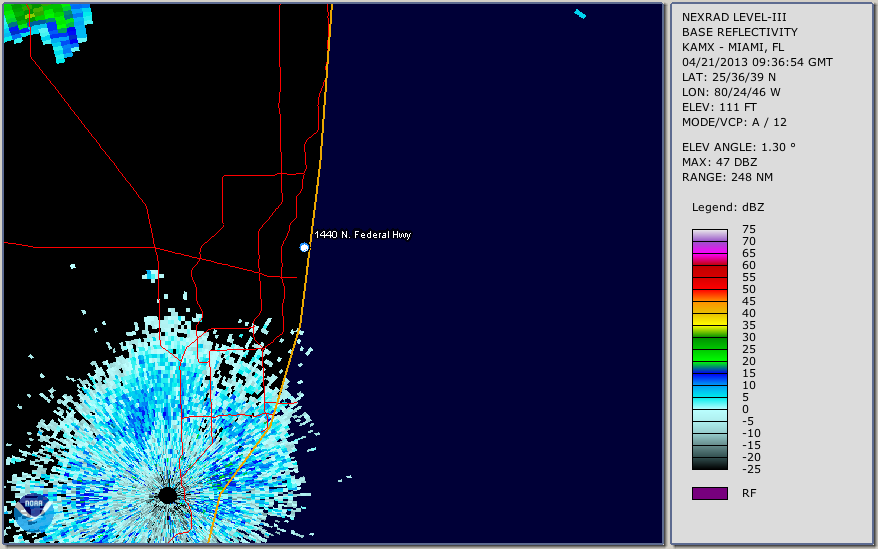Click the magenta 70 dBZ legend swatch
The width and height of the screenshot is (878, 549).
point(709,247)
